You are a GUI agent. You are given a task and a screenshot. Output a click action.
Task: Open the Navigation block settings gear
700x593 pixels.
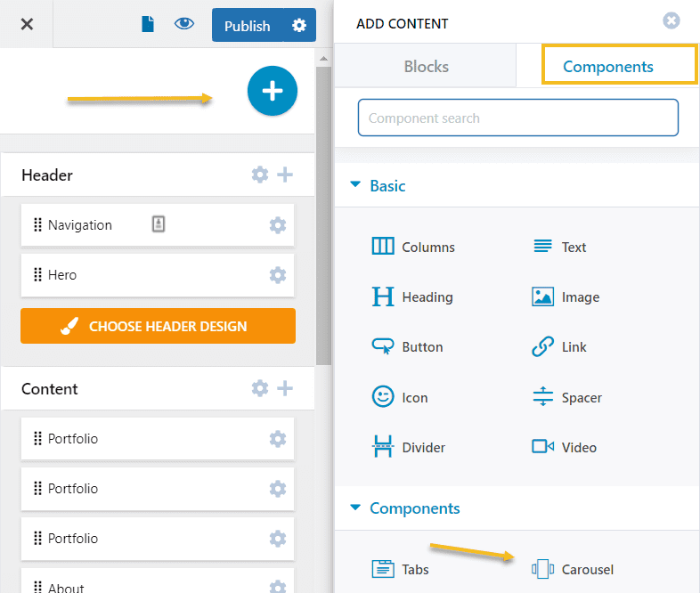(278, 225)
